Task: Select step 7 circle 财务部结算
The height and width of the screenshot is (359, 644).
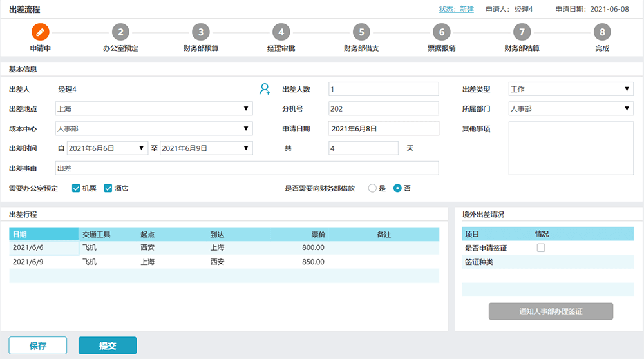Action: (x=522, y=32)
